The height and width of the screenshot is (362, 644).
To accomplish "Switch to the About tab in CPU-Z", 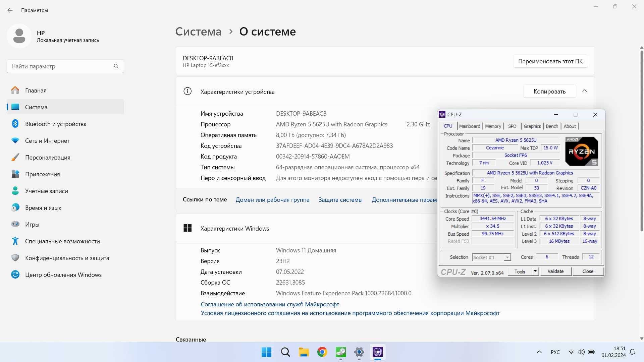I will coord(570,126).
